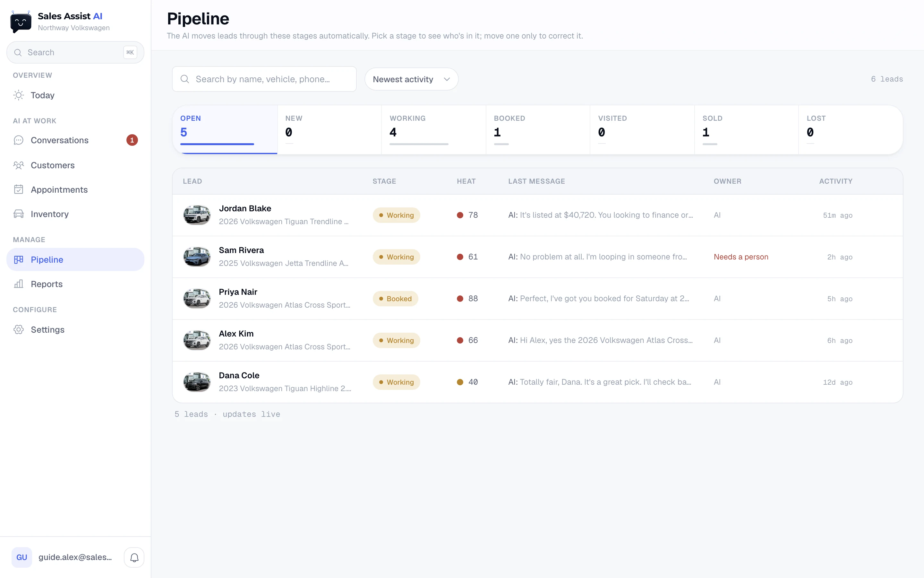Click Dana Cole's vehicle thumbnail
The width and height of the screenshot is (924, 578).
point(197,382)
